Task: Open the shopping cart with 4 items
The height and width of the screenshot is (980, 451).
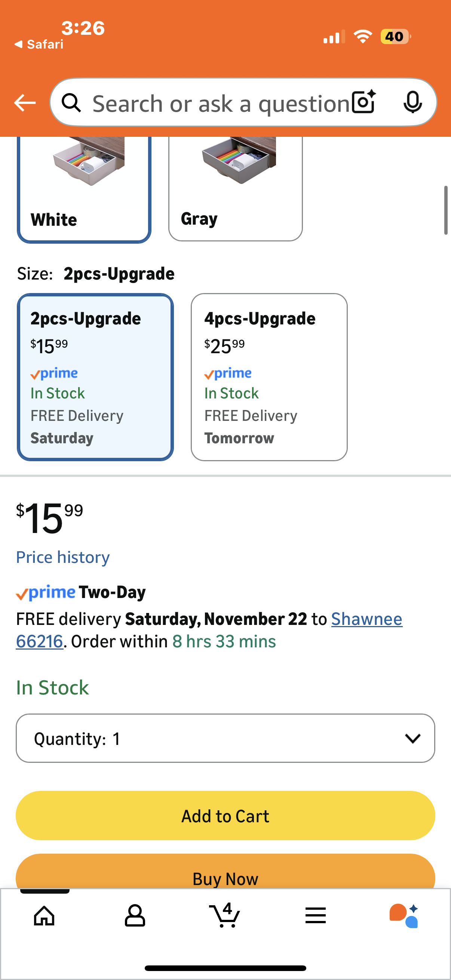Action: coord(225,915)
